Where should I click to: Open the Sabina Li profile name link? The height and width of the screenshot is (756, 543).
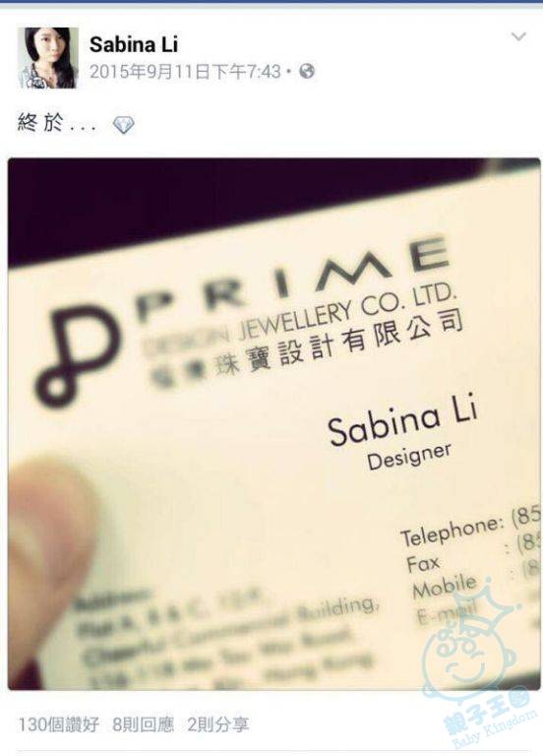tap(134, 45)
